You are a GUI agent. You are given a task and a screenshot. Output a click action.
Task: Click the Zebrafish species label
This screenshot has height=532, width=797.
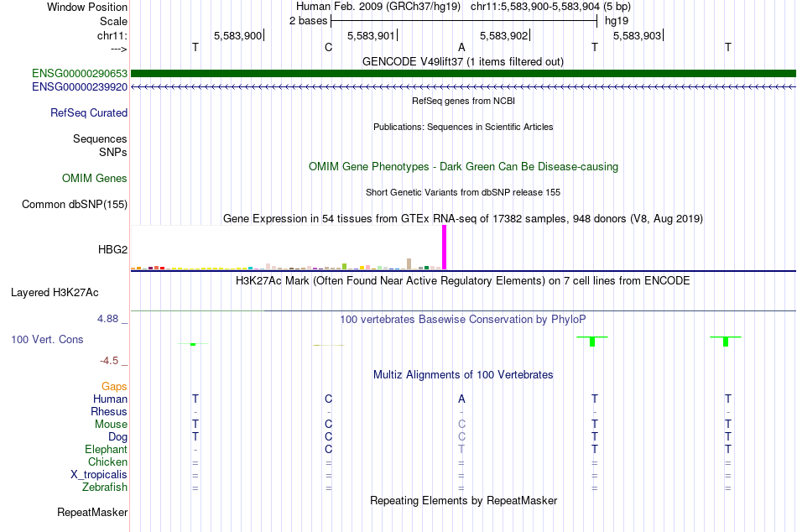point(105,488)
